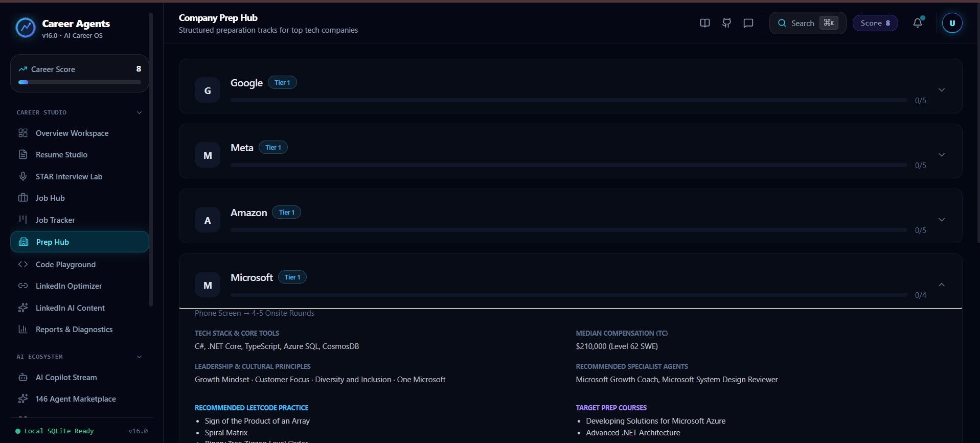Expand the Meta prep track chevron
The width and height of the screenshot is (980, 443).
(942, 155)
